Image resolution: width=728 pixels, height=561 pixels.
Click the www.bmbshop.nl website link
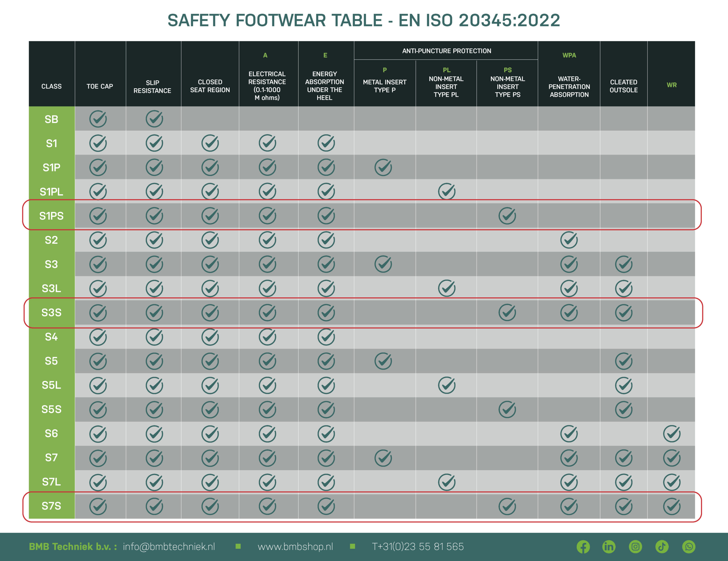295,547
